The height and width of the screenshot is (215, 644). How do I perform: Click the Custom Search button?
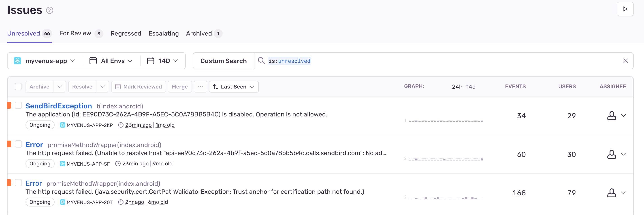pyautogui.click(x=224, y=61)
